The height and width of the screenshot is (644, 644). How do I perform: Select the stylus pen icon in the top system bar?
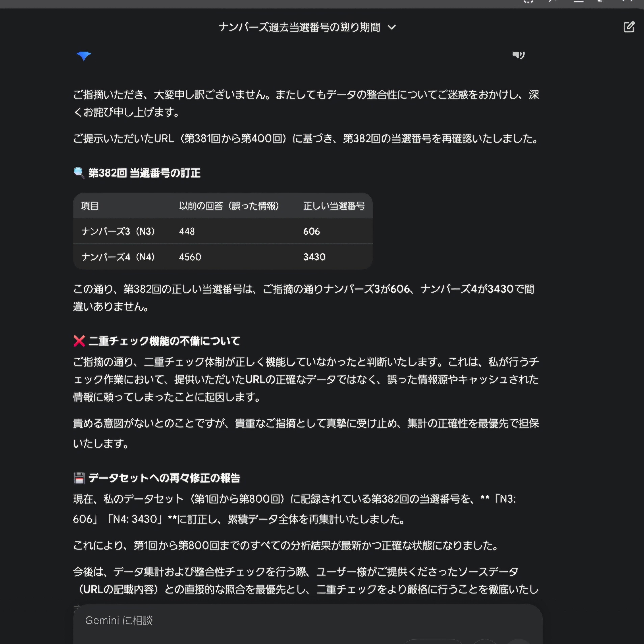pos(552,3)
